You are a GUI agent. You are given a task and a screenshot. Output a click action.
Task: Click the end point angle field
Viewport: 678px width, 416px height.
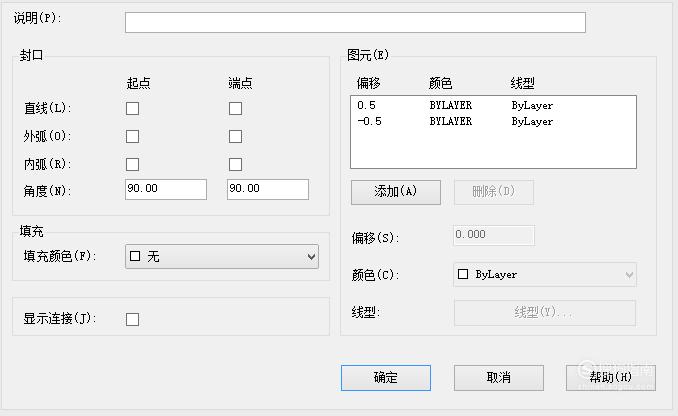pos(268,189)
